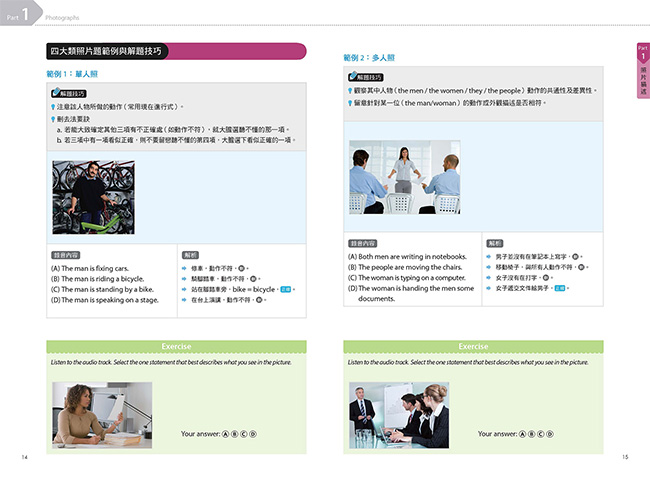Select answer A in the right Exercise
This screenshot has width=650, height=480.
coord(522,434)
